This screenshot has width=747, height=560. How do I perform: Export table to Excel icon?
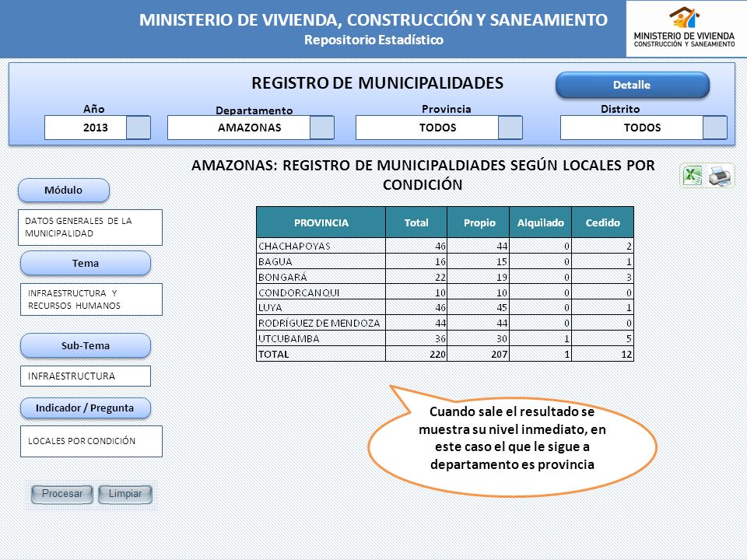click(x=693, y=175)
